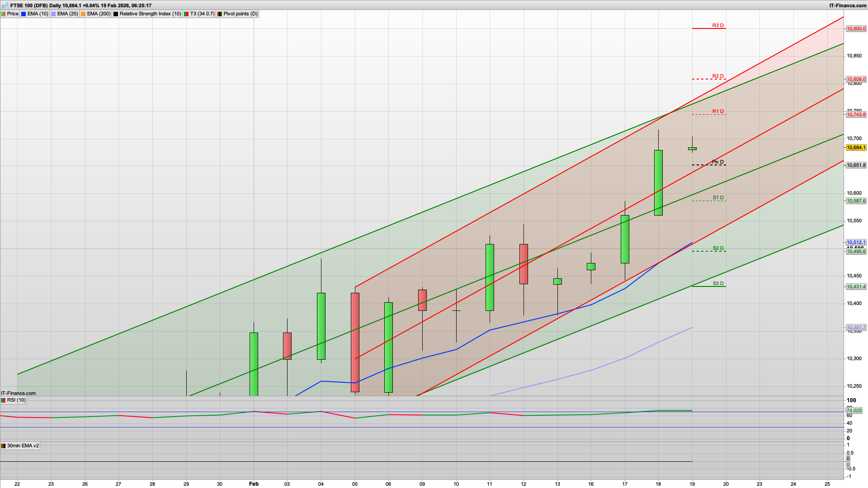Open the Pivot points (D) settings dropdown

[x=220, y=14]
